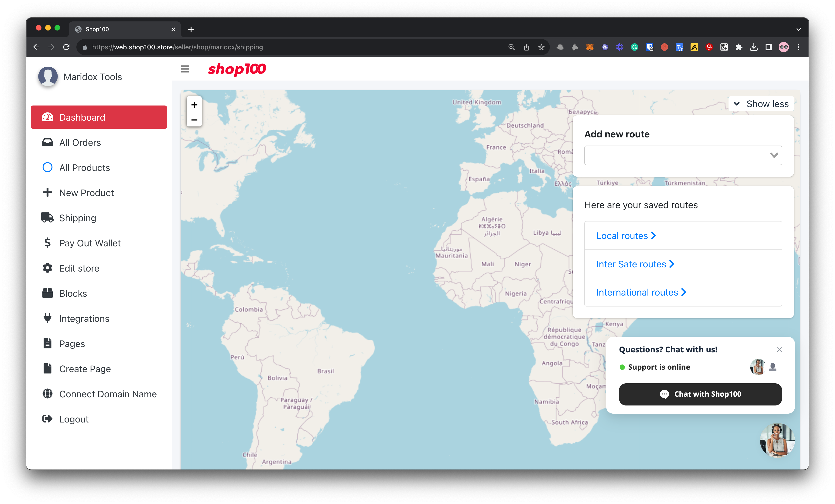
Task: Click the Shipping truck icon
Action: point(48,218)
